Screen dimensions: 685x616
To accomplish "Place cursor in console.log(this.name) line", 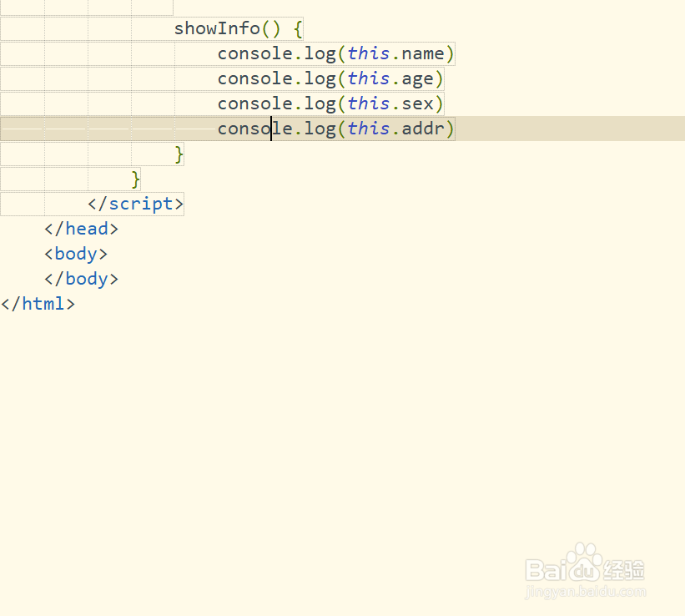I will [x=336, y=53].
